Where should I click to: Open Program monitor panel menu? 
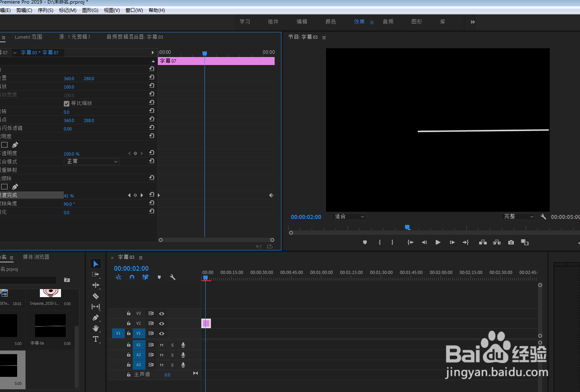point(324,37)
